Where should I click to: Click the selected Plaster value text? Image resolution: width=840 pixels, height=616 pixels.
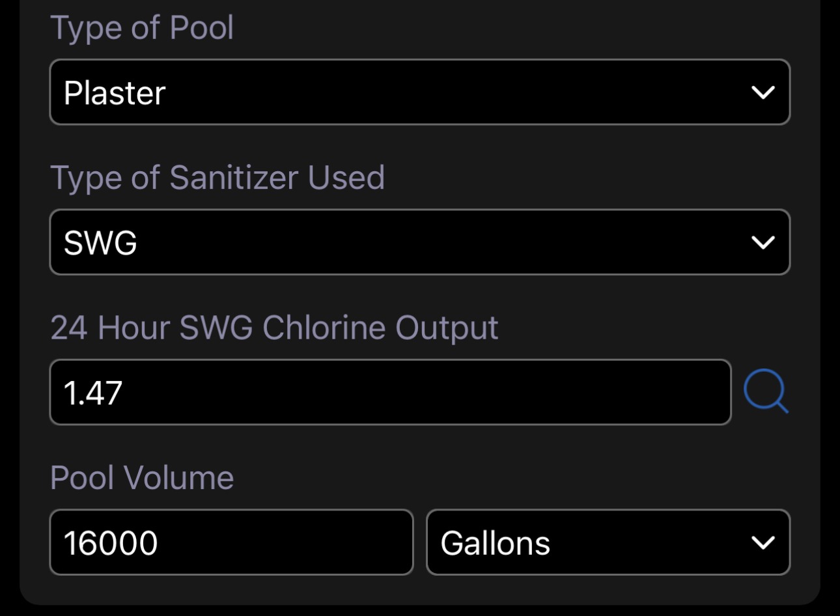pos(115,93)
